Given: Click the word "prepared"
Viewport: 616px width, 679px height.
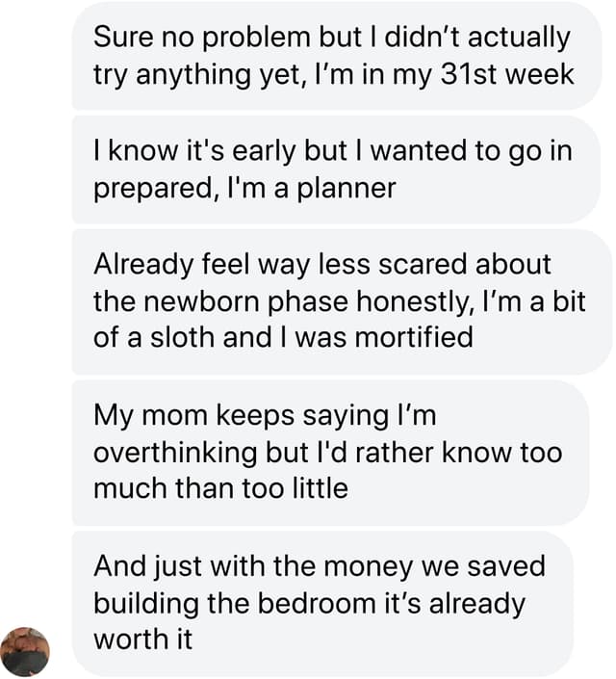Looking at the screenshot, I should [151, 187].
